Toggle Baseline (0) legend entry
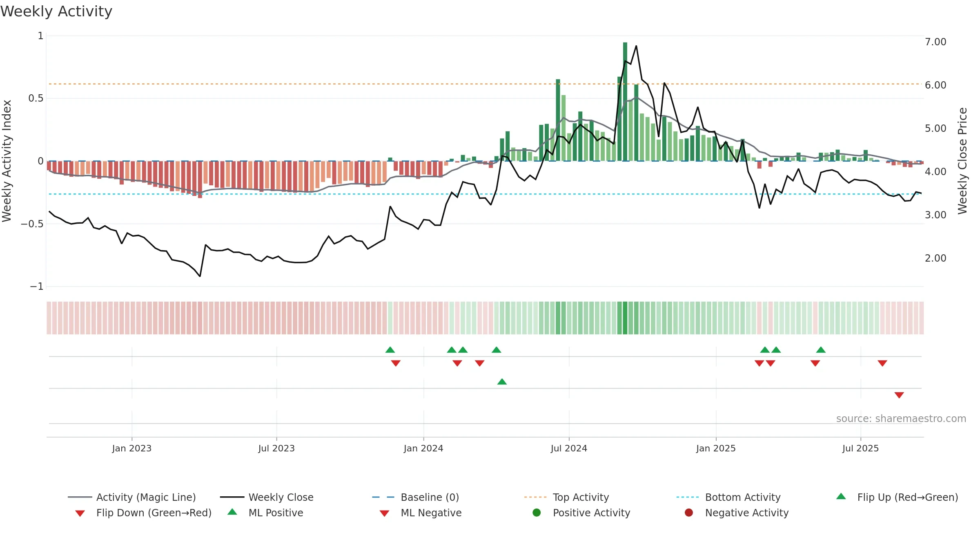The image size is (980, 551). pyautogui.click(x=416, y=497)
